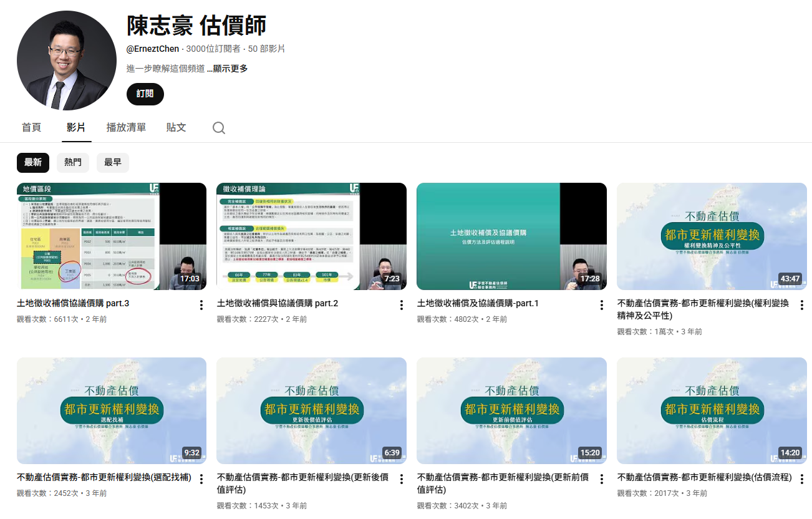Open options menu for 更新前價值評估 video
This screenshot has height=519, width=812.
601,478
